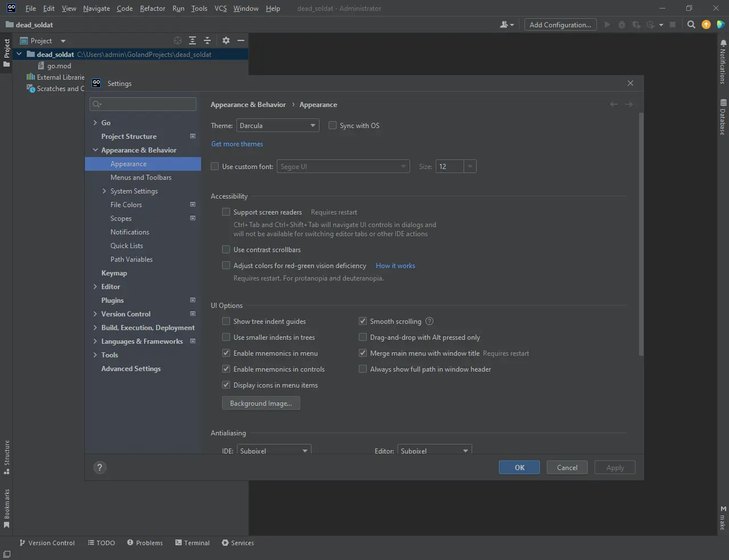Uncheck Smooth scrolling checkbox

(363, 322)
